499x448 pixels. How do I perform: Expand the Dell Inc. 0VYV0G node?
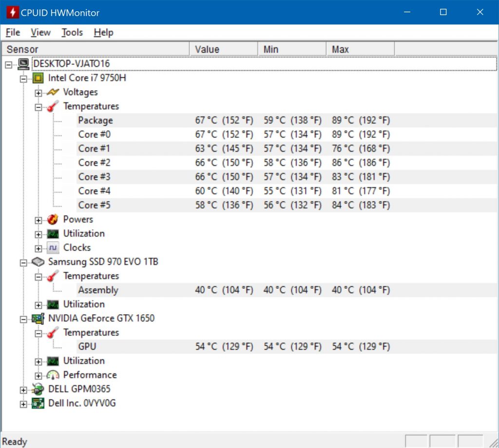(23, 405)
